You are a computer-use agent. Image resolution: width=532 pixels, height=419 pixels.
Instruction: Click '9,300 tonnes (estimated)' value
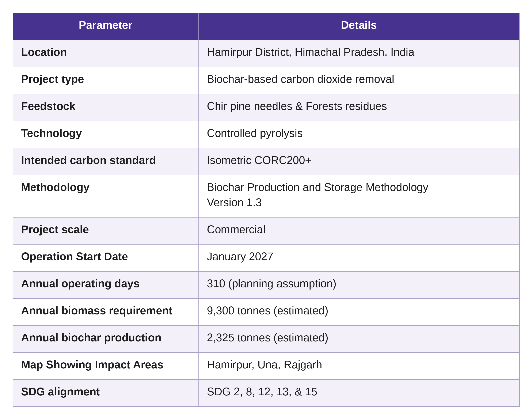268,311
